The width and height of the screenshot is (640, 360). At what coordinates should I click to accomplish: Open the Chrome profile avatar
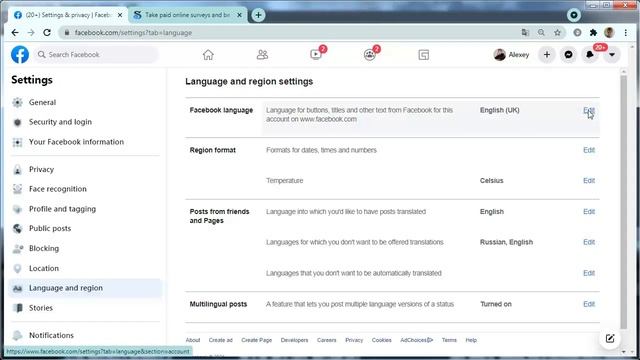click(609, 33)
